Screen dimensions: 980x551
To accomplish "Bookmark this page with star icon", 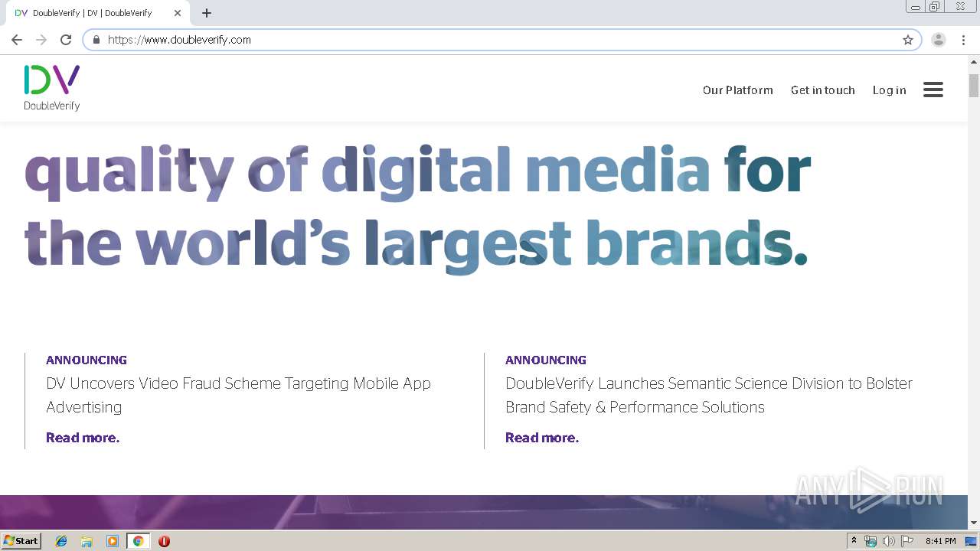I will [908, 40].
